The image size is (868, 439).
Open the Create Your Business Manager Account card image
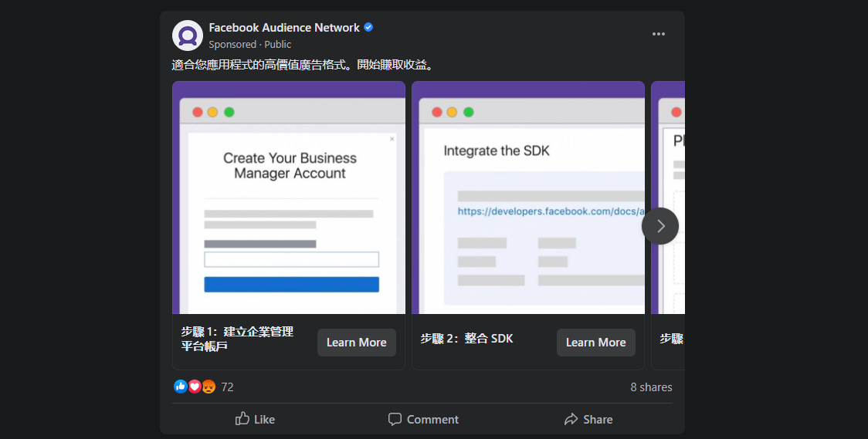(x=288, y=198)
